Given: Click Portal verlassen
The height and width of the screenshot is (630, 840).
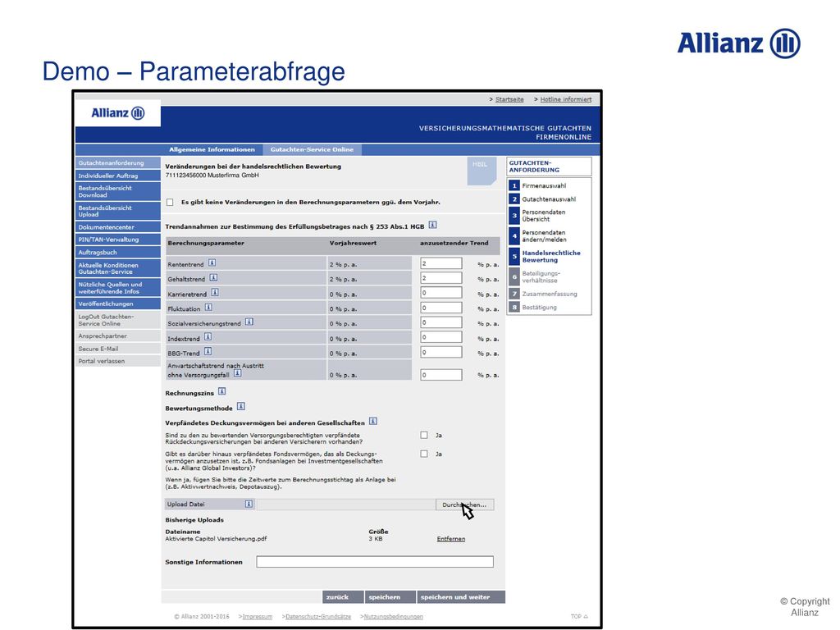Looking at the screenshot, I should (x=118, y=361).
